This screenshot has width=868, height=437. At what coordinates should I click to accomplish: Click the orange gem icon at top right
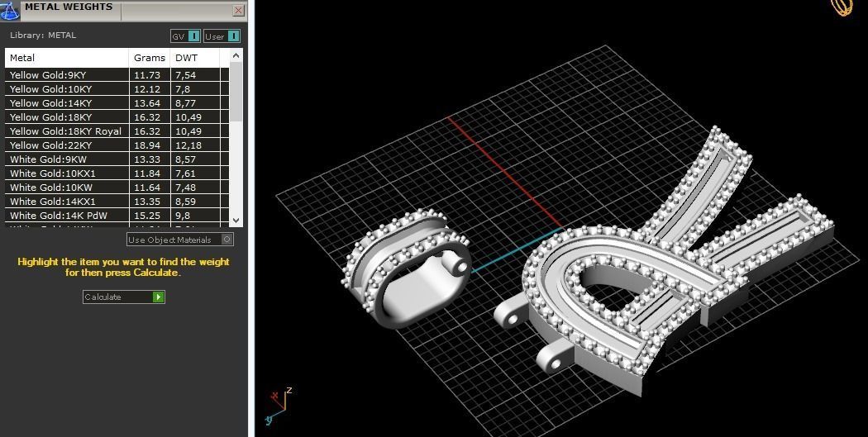(842, 7)
